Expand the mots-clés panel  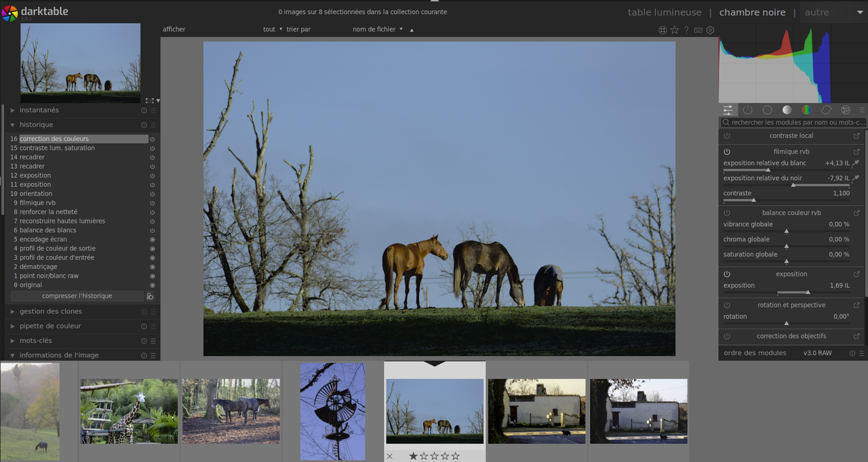pyautogui.click(x=12, y=341)
